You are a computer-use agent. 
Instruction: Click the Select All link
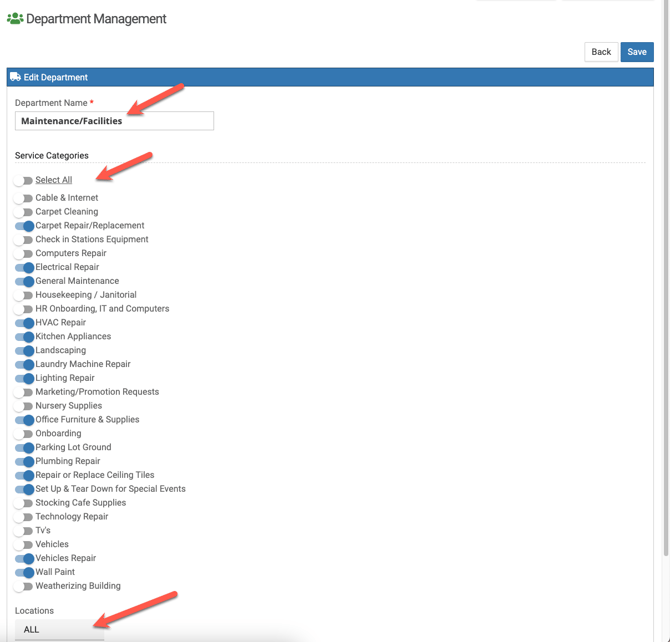click(x=54, y=180)
